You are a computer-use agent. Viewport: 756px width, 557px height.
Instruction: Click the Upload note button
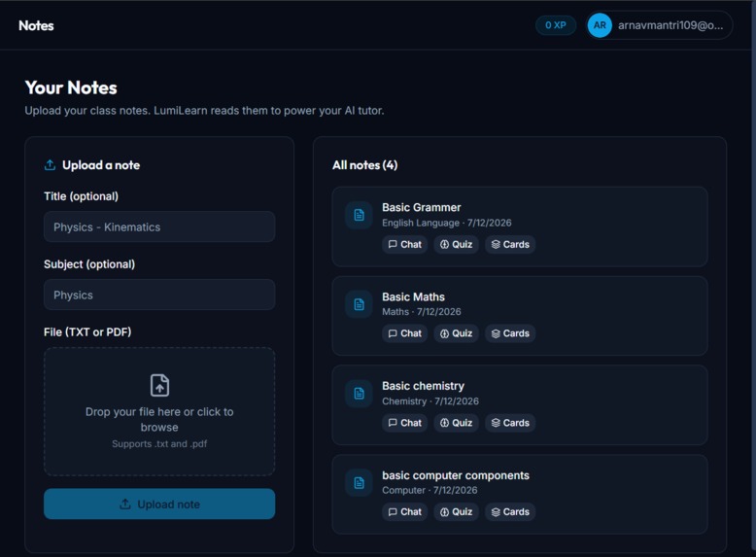[x=159, y=504]
